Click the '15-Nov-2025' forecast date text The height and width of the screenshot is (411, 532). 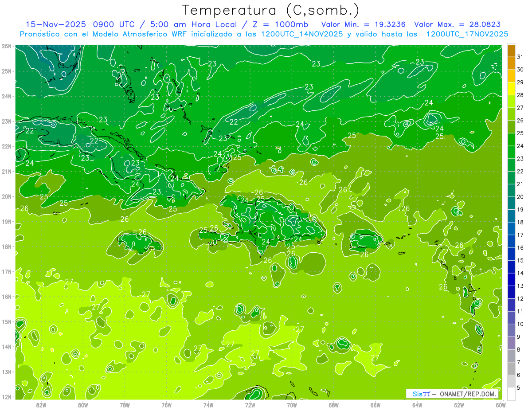55,24
